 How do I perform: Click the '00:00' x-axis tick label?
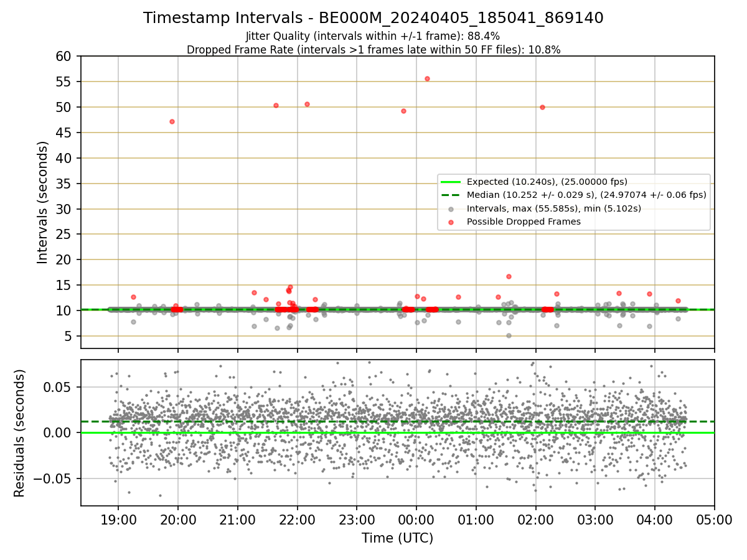point(416,520)
